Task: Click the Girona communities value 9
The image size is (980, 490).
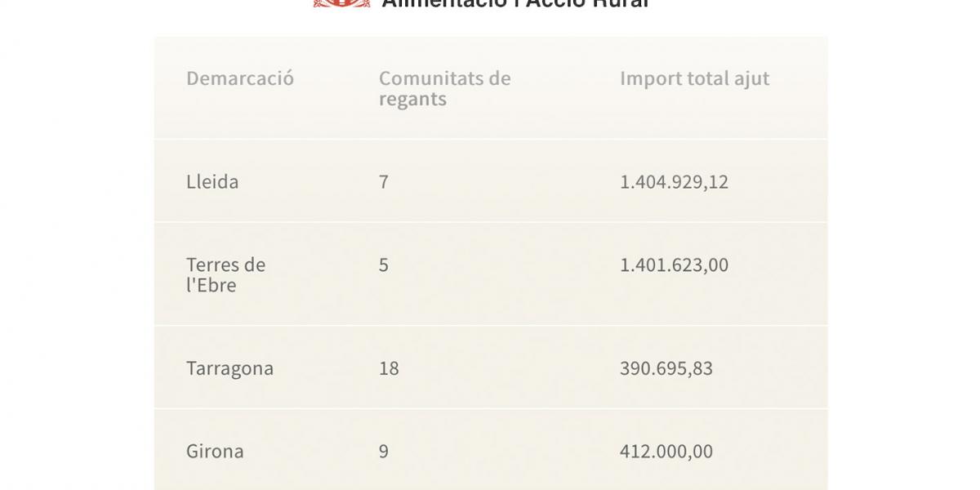Action: point(384,451)
